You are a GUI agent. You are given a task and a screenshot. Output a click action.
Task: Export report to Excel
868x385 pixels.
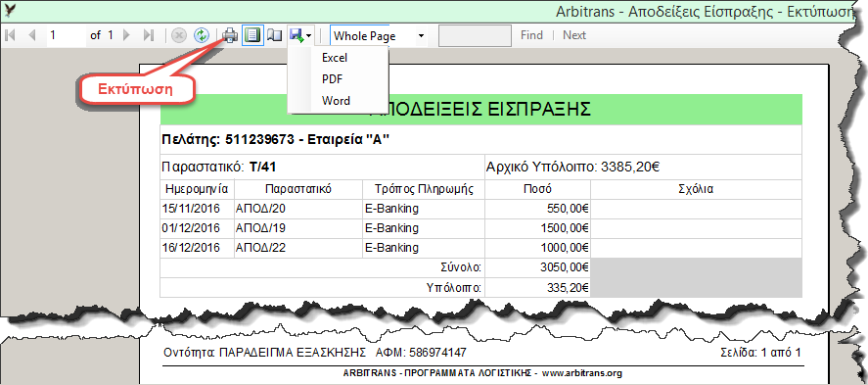[x=335, y=58]
